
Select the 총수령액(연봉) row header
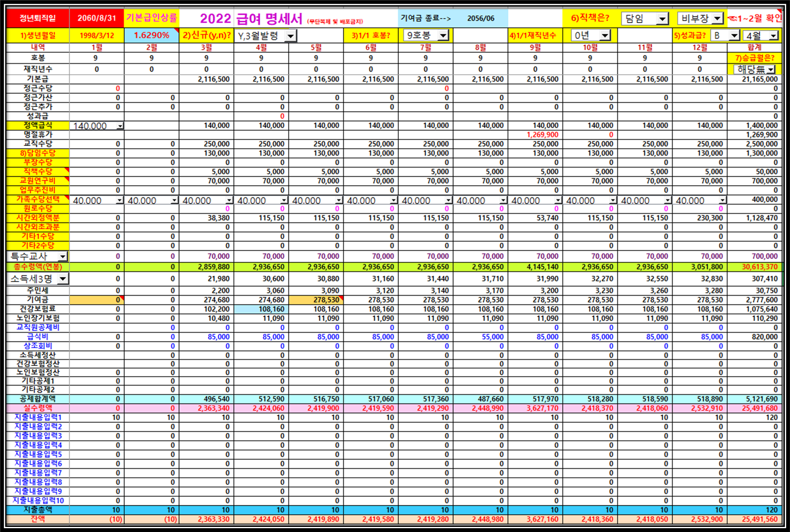38,267
